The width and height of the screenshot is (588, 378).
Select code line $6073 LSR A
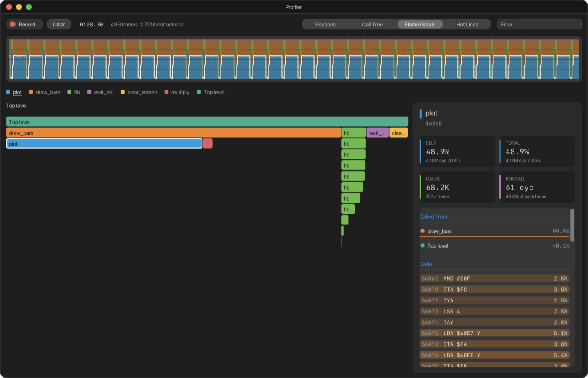click(495, 311)
